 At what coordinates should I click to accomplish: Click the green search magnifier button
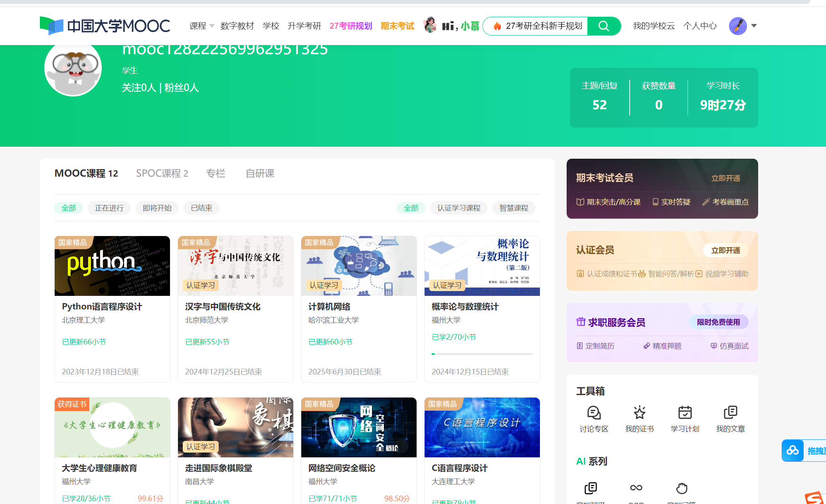(604, 26)
